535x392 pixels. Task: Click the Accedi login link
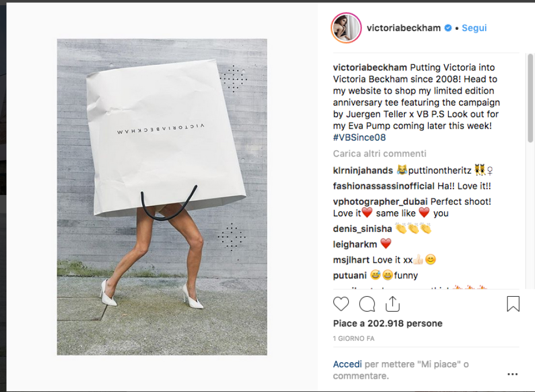(347, 364)
